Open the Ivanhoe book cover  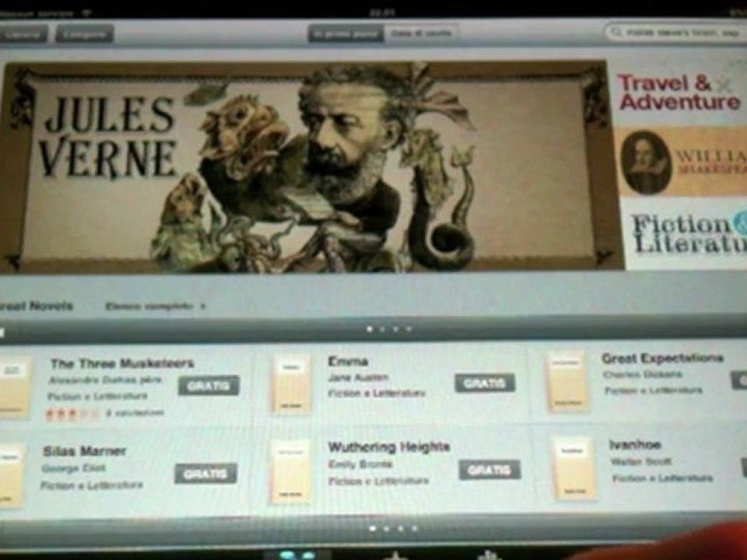574,468
